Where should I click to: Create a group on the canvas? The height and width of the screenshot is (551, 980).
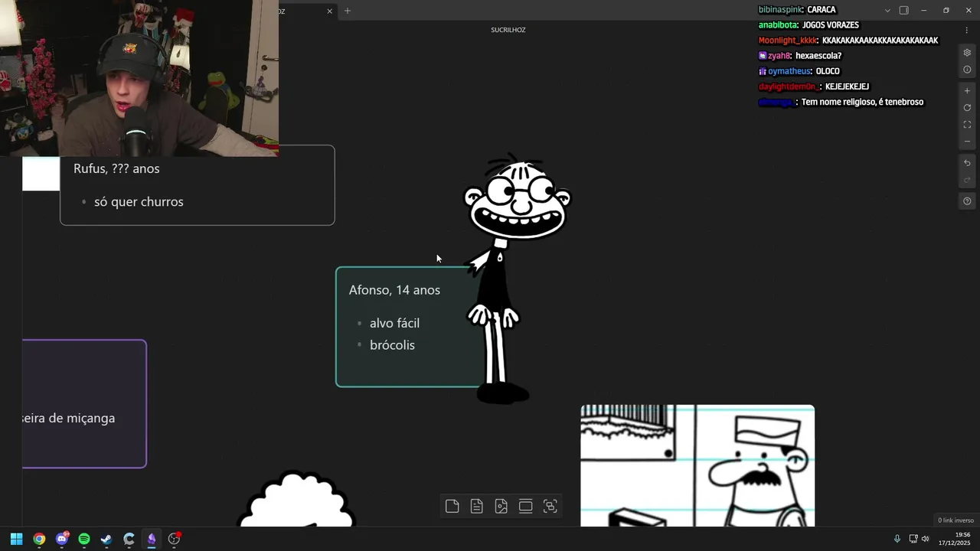(x=550, y=506)
